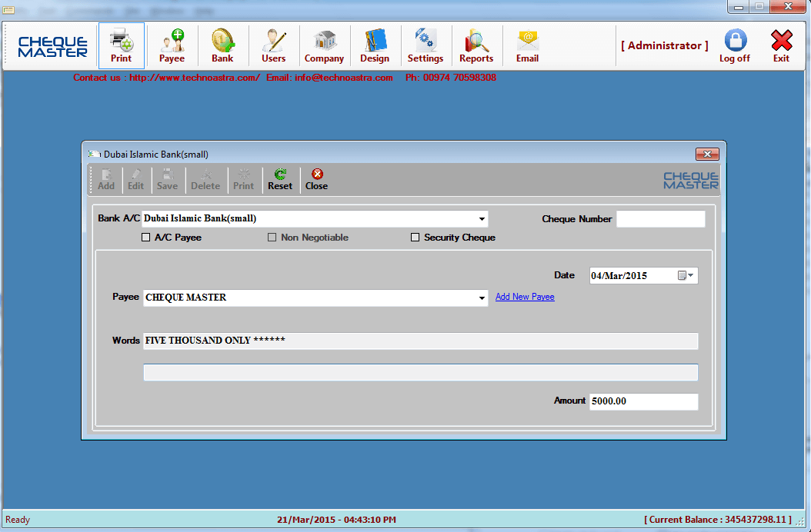Viewport: 811px width, 532px height.
Task: Open the Reports icon
Action: [x=476, y=46]
